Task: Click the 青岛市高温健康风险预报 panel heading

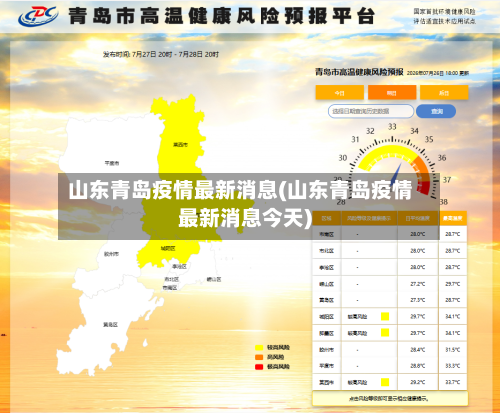Action: (359, 72)
